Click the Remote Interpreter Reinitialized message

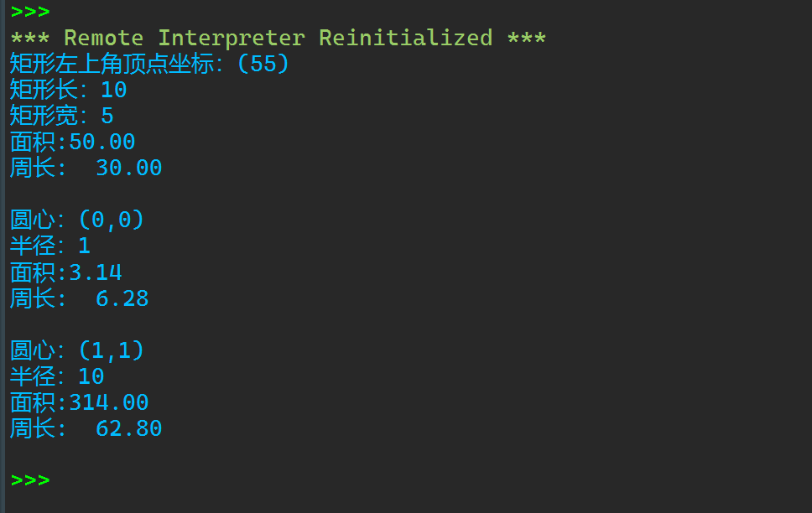(x=278, y=38)
